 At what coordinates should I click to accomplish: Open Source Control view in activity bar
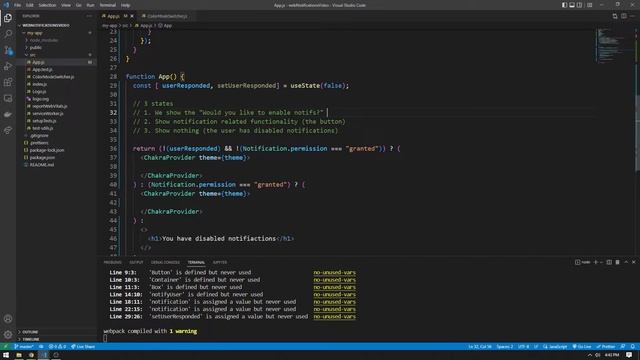click(x=8, y=51)
